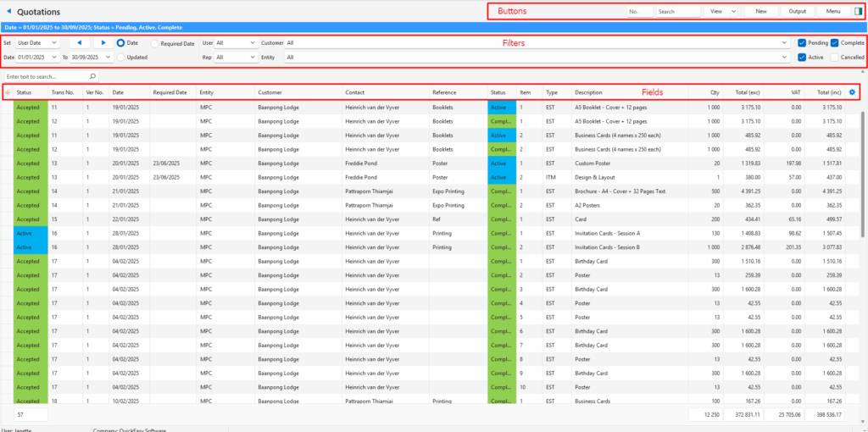The height and width of the screenshot is (432, 868).
Task: Go to next date period arrow
Action: pyautogui.click(x=103, y=42)
